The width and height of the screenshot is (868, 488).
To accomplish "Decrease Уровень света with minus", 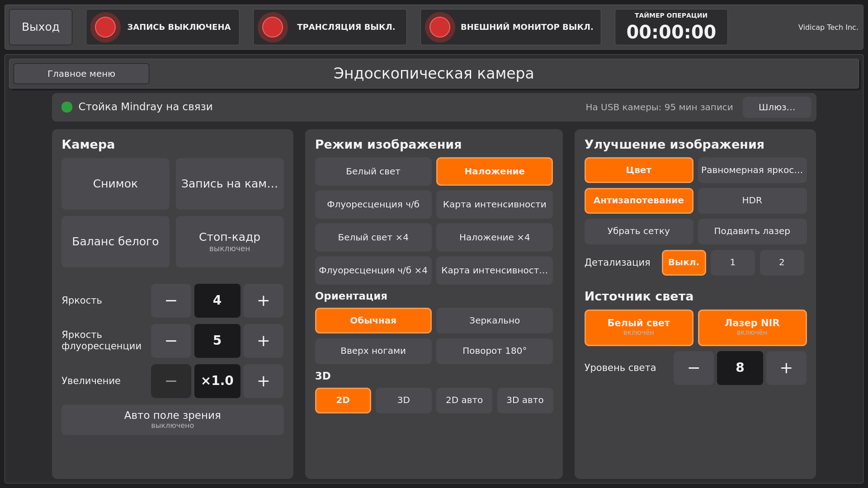I will pos(693,368).
